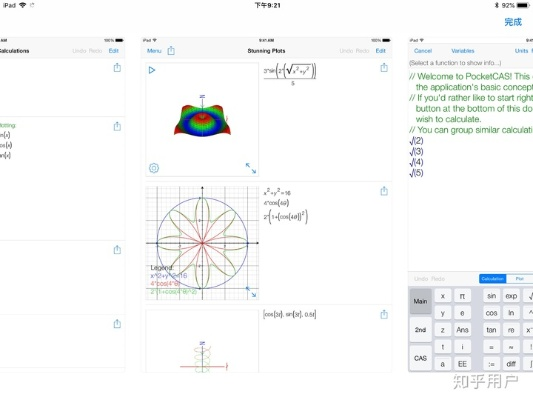Viewport: 533px width, 400px height.
Task: Tap the sin key
Action: [492, 296]
